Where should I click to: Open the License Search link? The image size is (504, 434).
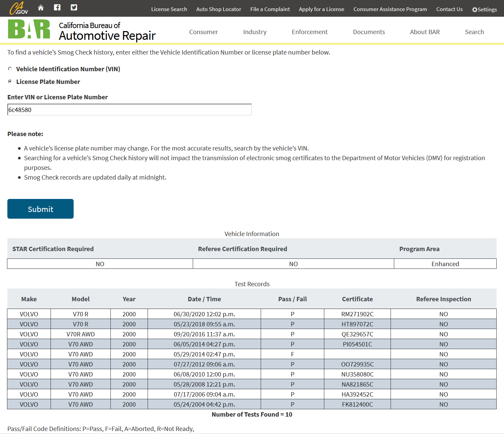coord(169,9)
